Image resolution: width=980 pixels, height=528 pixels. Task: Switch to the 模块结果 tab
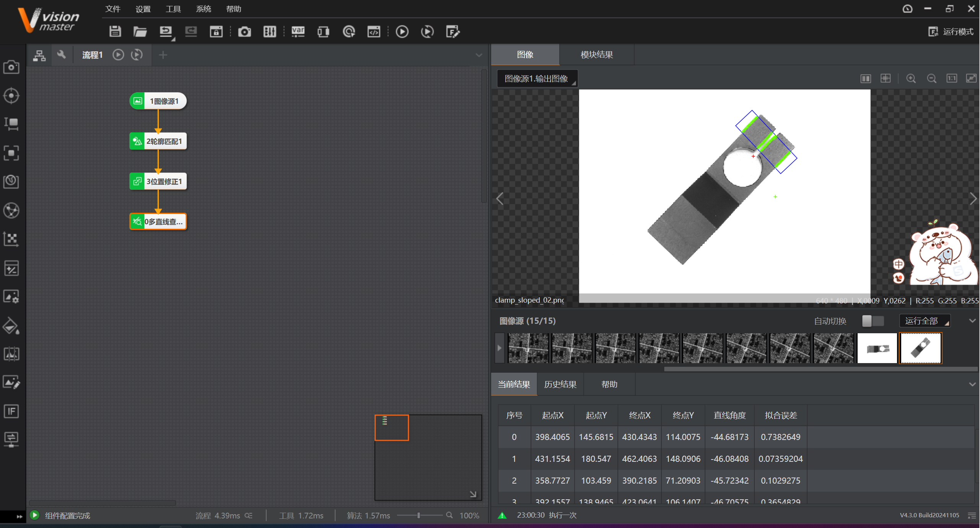coord(596,55)
